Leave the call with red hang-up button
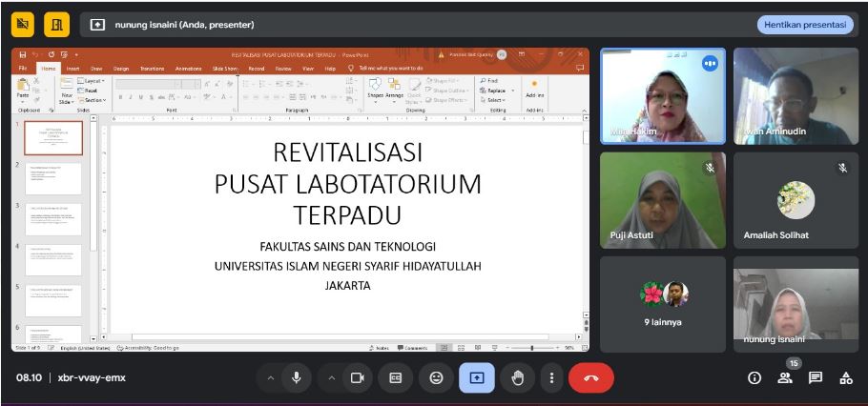Screen dimensions: 868x406 pos(590,377)
